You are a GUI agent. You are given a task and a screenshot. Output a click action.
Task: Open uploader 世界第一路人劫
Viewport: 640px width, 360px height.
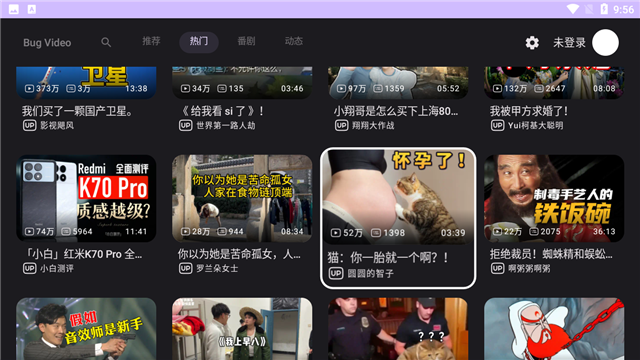click(x=226, y=125)
